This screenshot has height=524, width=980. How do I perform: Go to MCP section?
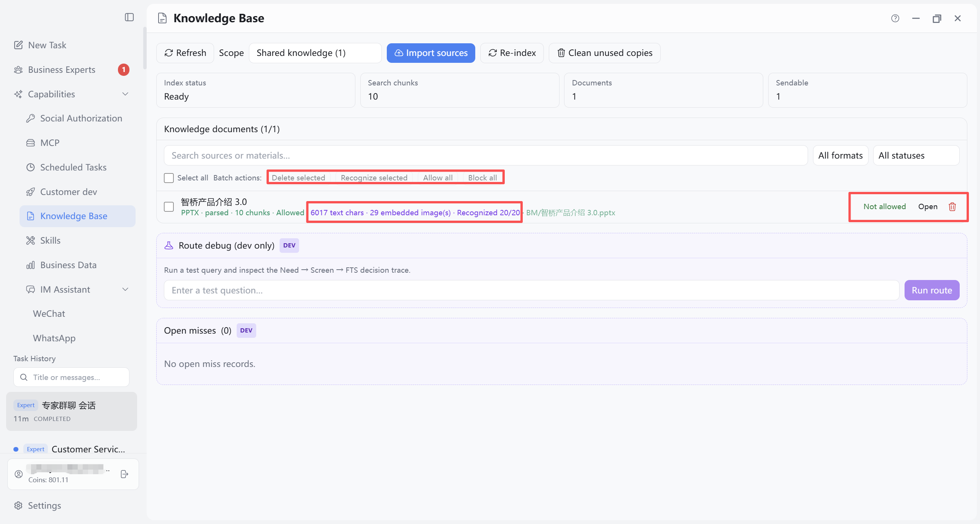coord(50,143)
